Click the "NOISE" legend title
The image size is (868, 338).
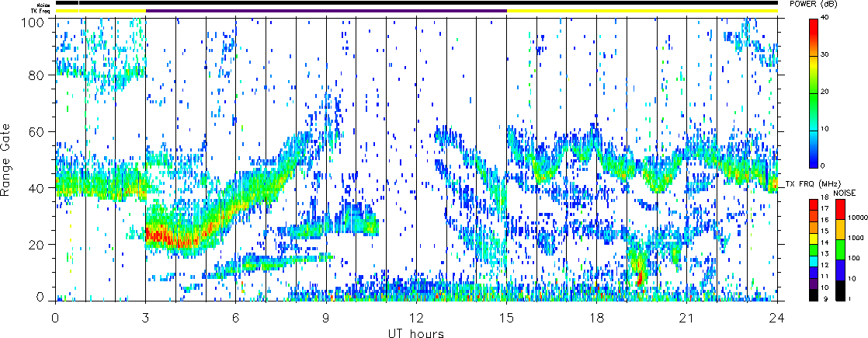(845, 191)
